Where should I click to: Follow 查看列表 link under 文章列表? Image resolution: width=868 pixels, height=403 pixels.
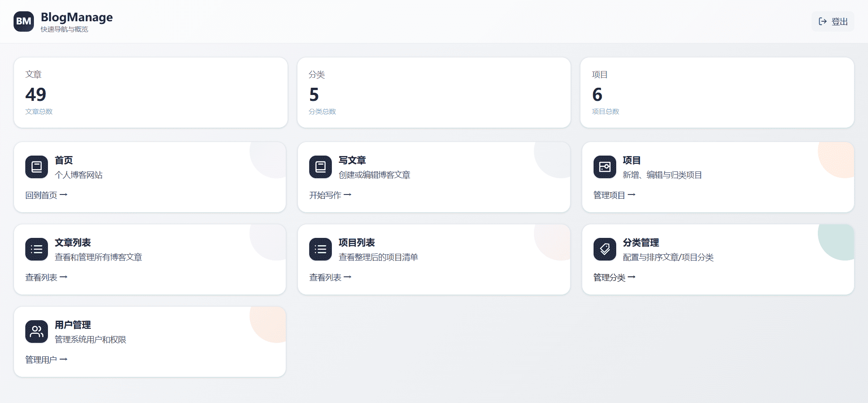click(46, 277)
